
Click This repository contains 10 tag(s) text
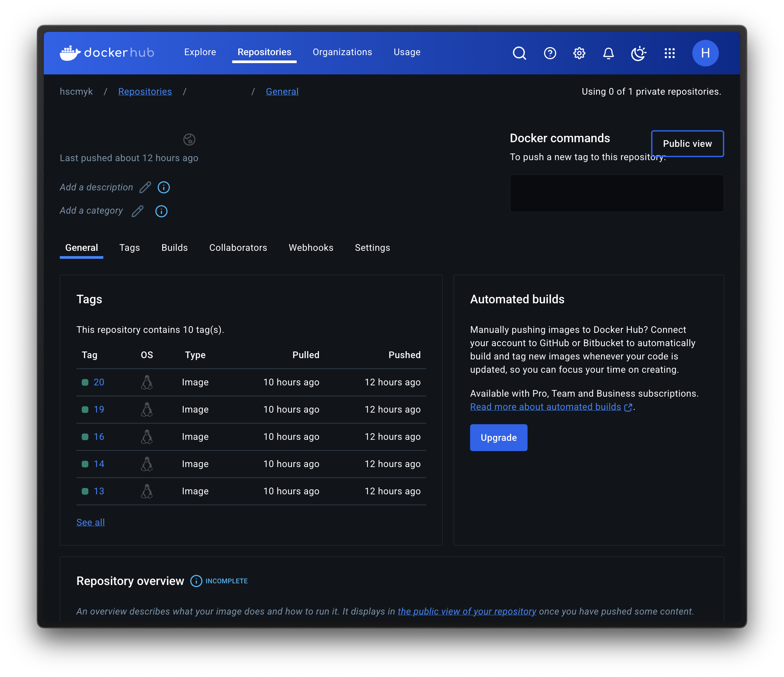150,330
